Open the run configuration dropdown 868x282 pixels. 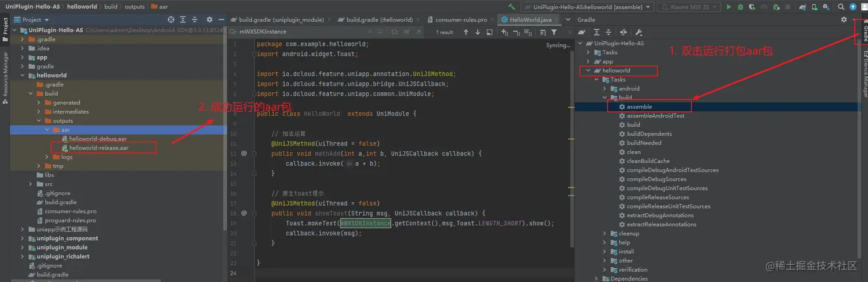587,7
